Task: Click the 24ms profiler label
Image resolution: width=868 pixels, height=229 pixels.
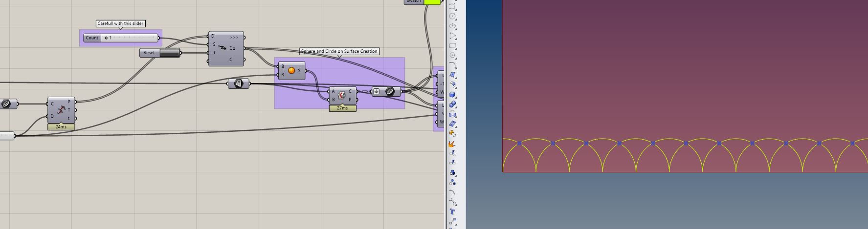Action: coord(61,126)
